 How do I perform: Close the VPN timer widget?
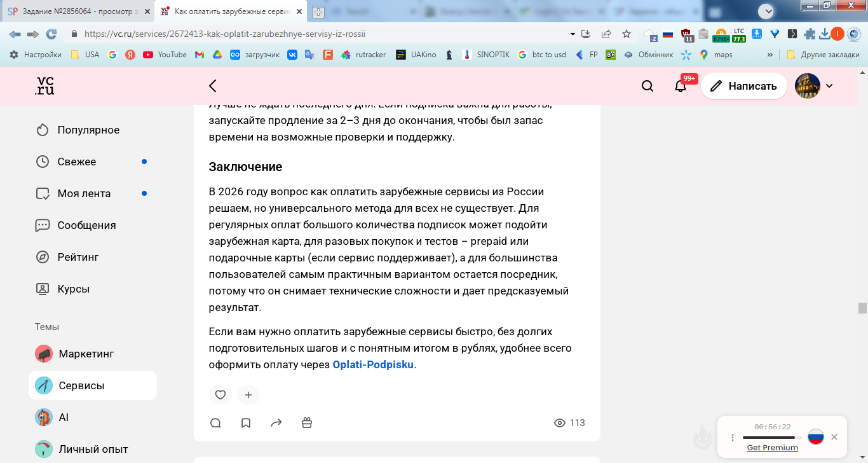[834, 437]
